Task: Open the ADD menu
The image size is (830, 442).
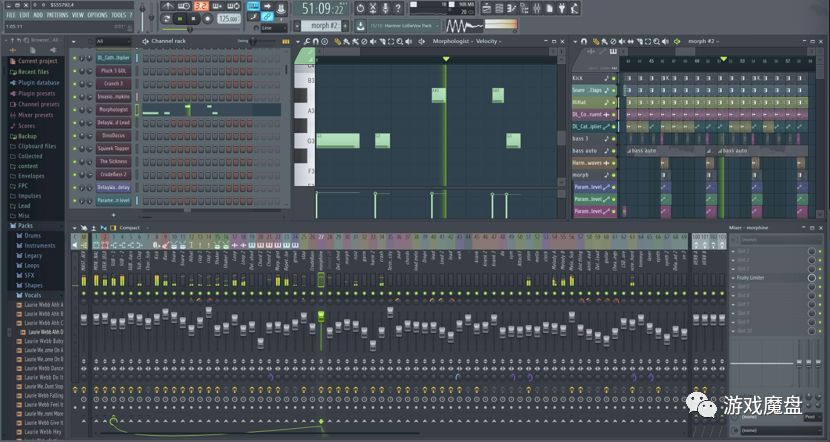Action: (x=38, y=15)
